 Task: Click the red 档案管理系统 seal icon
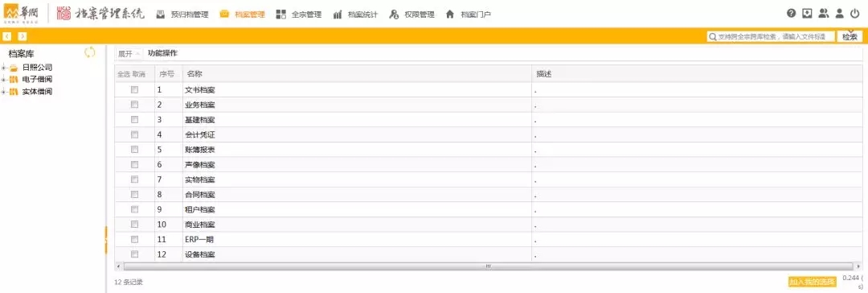click(x=63, y=14)
